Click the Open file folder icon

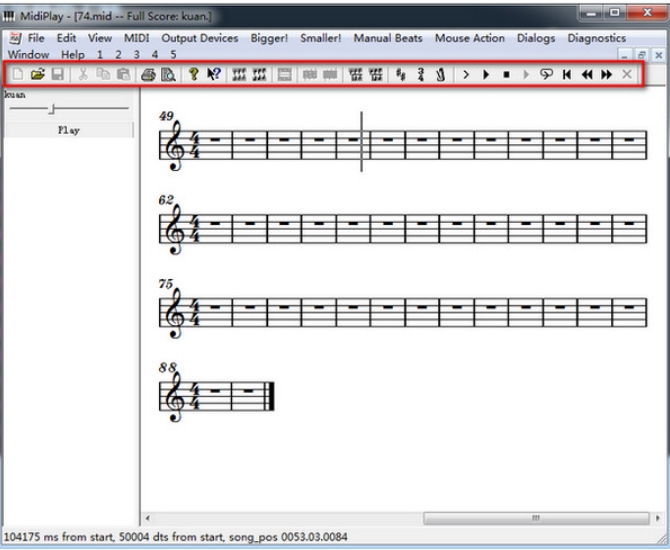(38, 75)
